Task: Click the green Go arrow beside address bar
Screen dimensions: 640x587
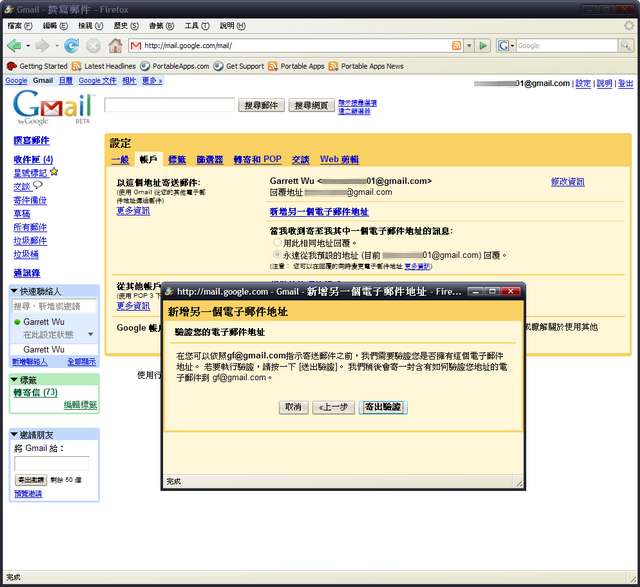Action: click(483, 46)
